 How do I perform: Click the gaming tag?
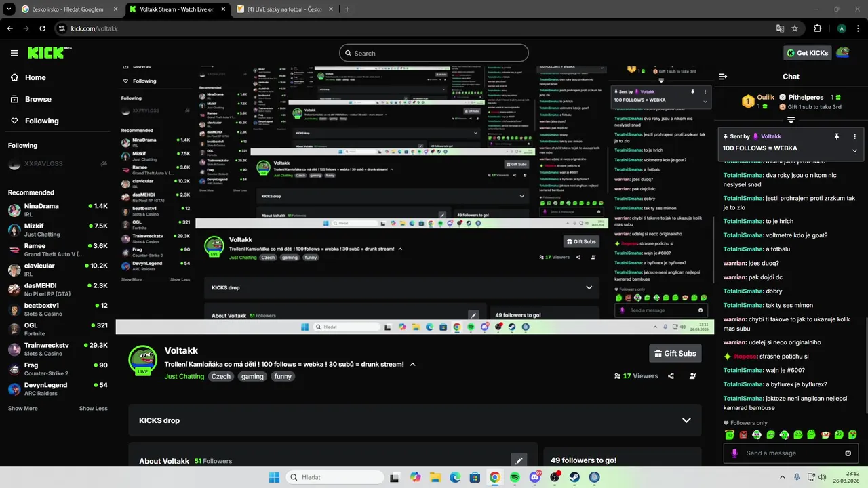[x=252, y=376]
